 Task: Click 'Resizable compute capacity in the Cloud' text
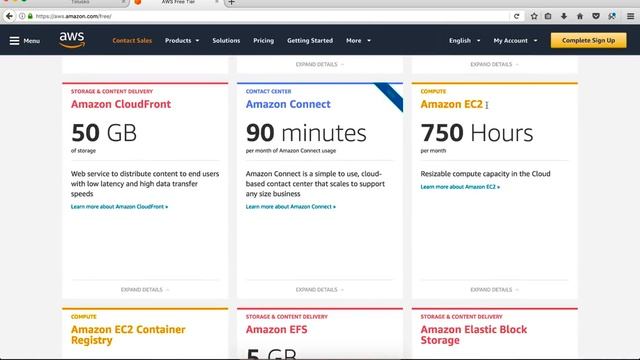coord(485,173)
